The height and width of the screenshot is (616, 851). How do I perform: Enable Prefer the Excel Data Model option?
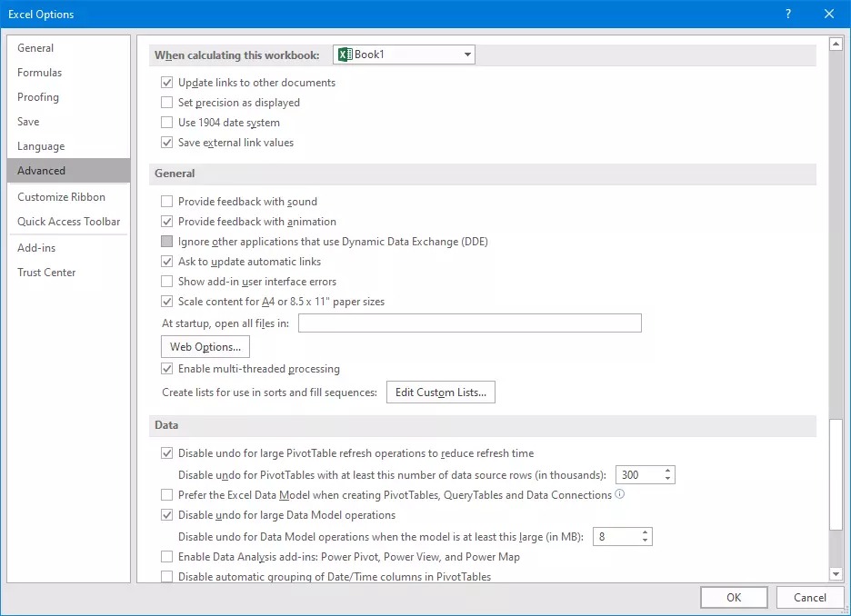tap(167, 495)
